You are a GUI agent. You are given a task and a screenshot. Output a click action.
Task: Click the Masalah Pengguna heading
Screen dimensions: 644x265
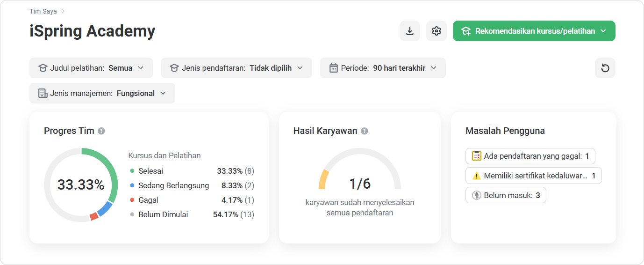coord(505,131)
